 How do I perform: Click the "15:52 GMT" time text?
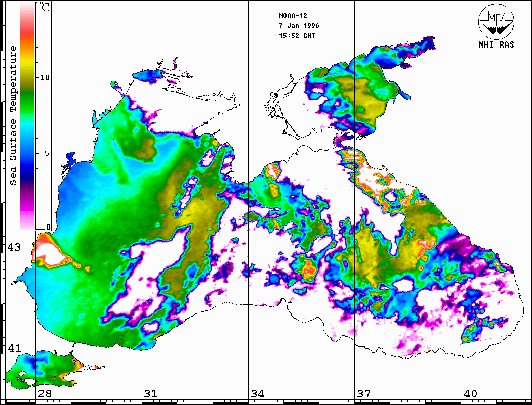coord(297,35)
